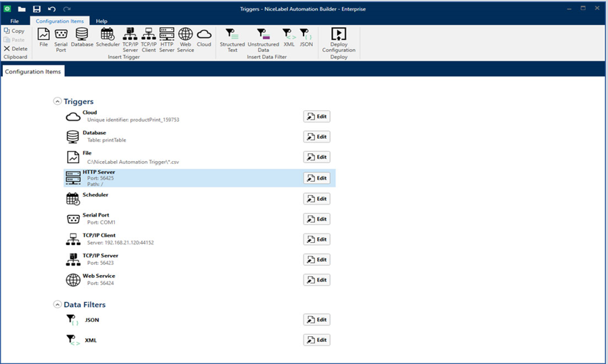Viewport: 608px width, 364px height.
Task: Insert a TCP/IP Client trigger from the ribbon
Action: (x=148, y=40)
